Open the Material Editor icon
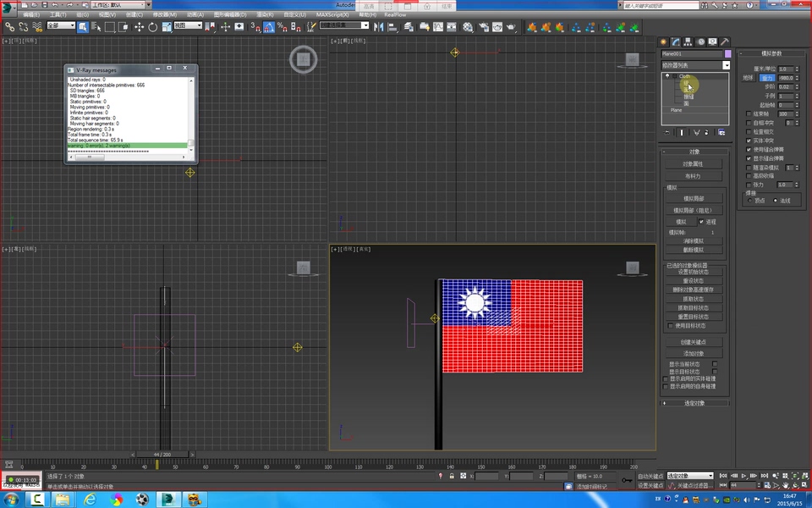The width and height of the screenshot is (812, 508). coord(468,27)
